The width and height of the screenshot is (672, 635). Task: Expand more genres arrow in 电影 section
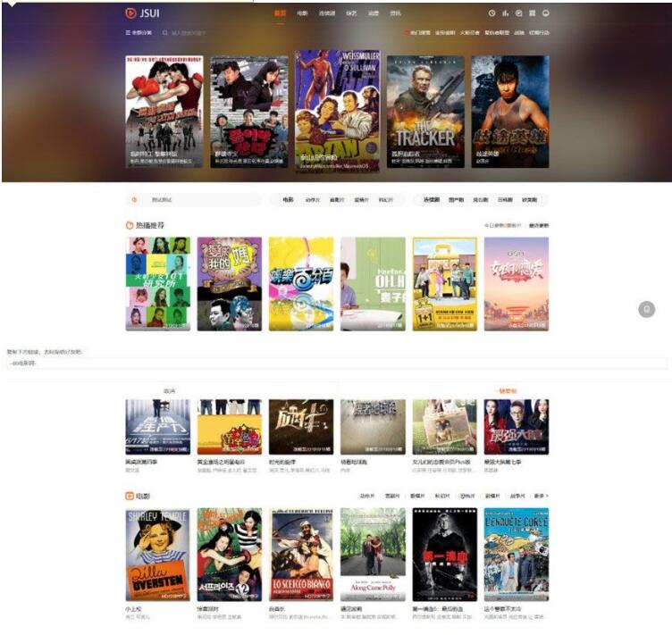click(542, 496)
